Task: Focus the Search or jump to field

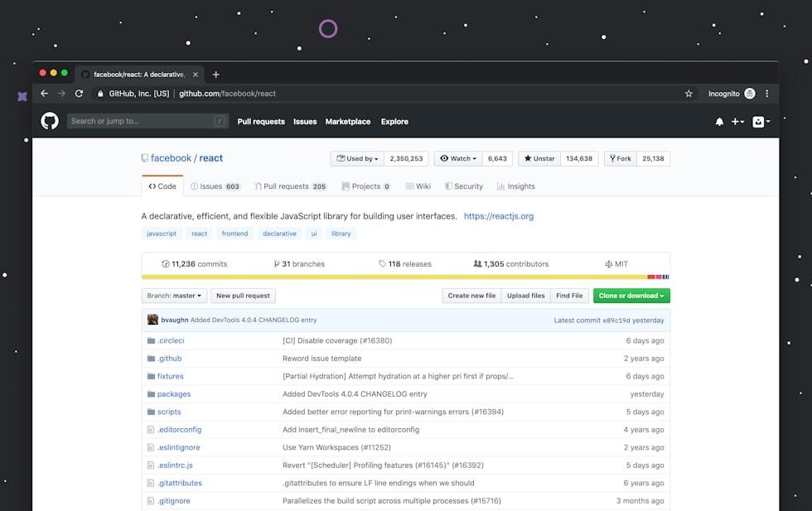Action: [147, 121]
